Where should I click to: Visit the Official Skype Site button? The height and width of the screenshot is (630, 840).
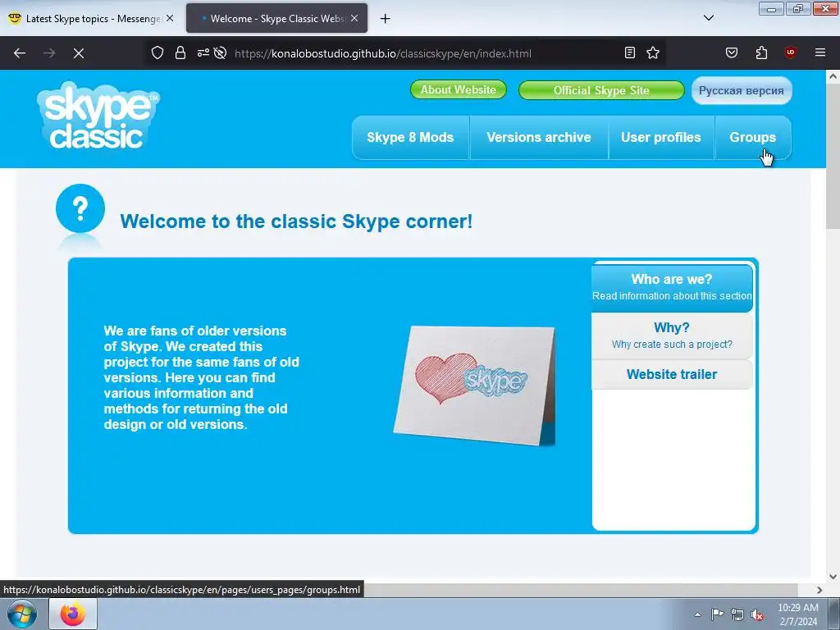coord(601,90)
